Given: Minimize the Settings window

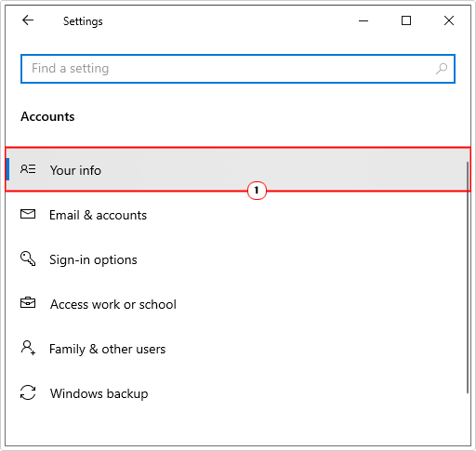Looking at the screenshot, I should click(364, 20).
